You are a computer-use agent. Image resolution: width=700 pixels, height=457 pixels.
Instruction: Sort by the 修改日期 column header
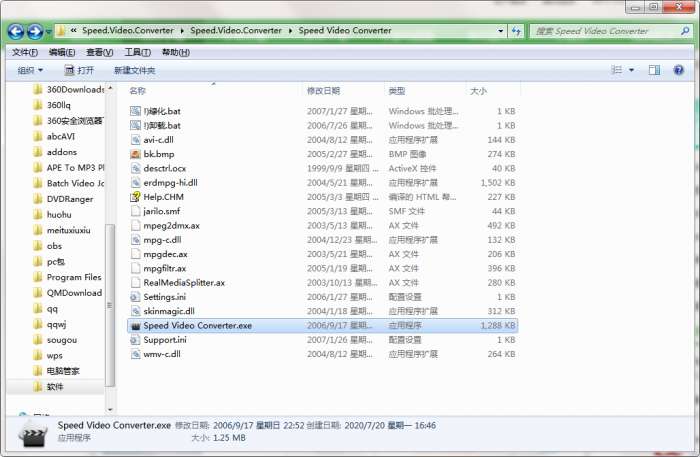click(x=323, y=91)
